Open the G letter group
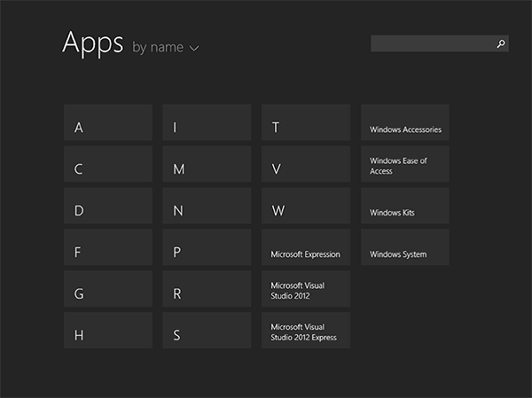The width and height of the screenshot is (532, 398). [108, 289]
